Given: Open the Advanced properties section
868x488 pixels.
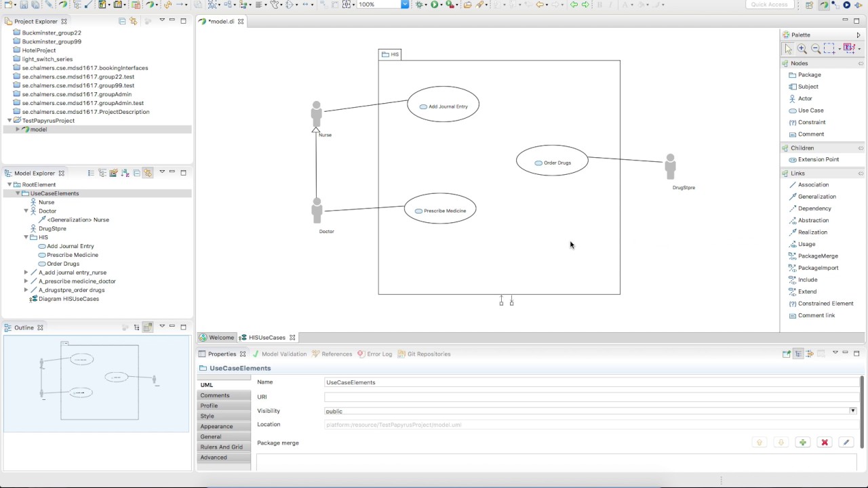Looking at the screenshot, I should (224, 457).
